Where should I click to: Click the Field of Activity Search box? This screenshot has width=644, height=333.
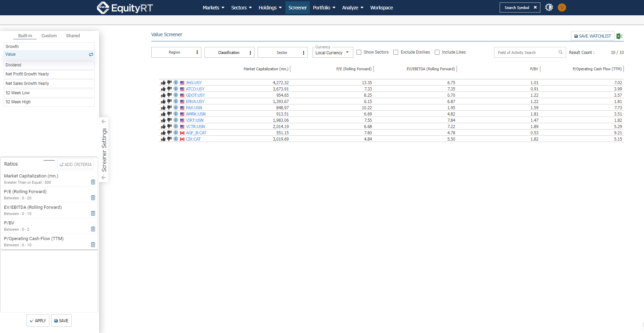point(526,53)
